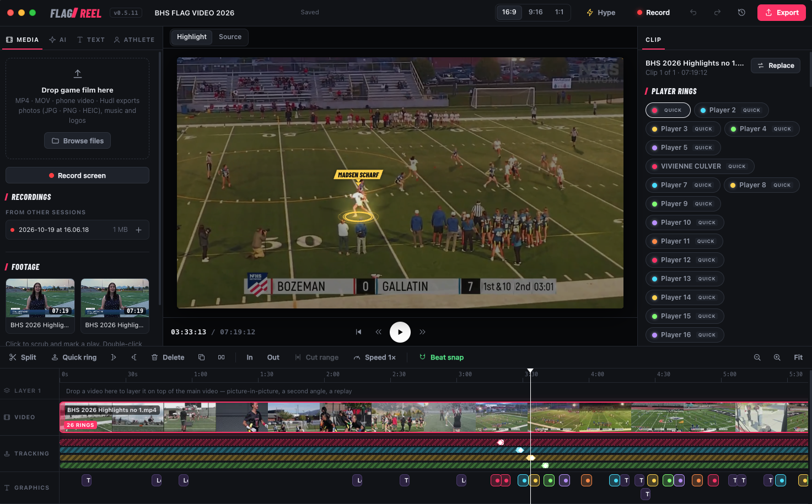Click the redo arrow in the top bar

pos(717,13)
